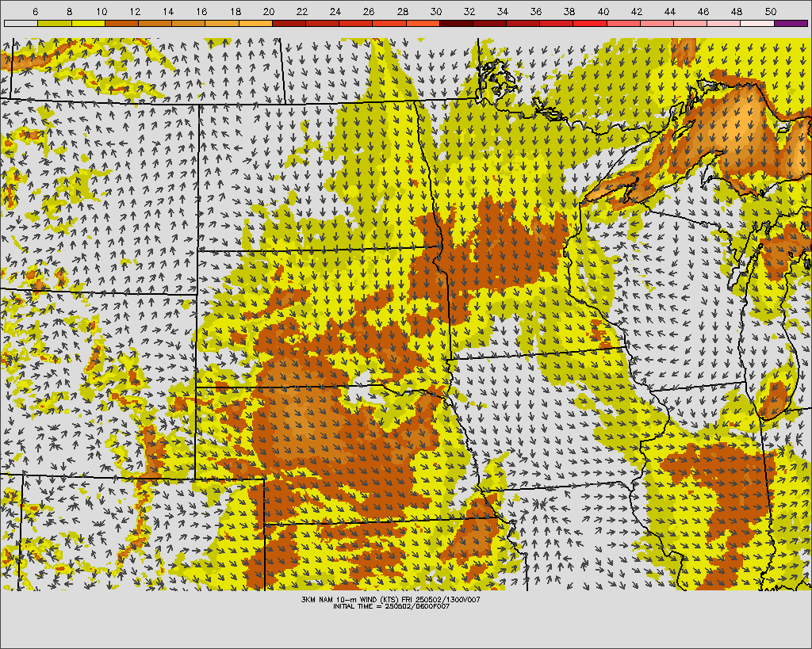Click the title "3KM NAM 10-m WIND (KTS)" line
This screenshot has width=812, height=649.
[390, 599]
